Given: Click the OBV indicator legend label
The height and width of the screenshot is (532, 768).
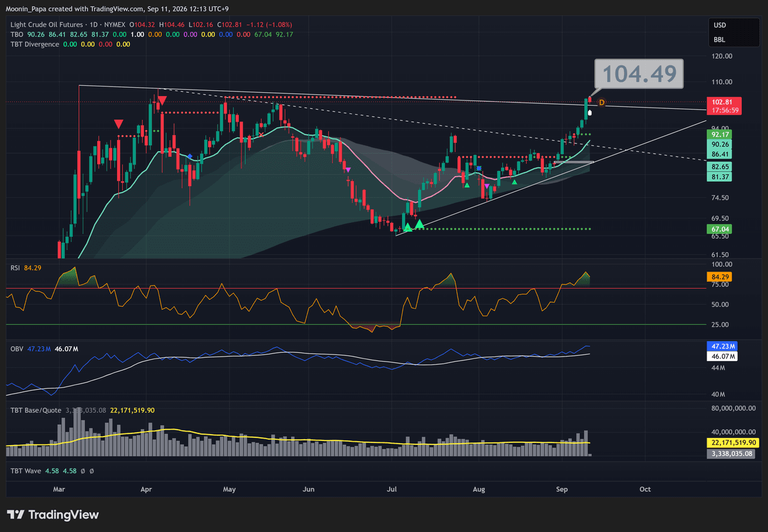Looking at the screenshot, I should [x=17, y=349].
